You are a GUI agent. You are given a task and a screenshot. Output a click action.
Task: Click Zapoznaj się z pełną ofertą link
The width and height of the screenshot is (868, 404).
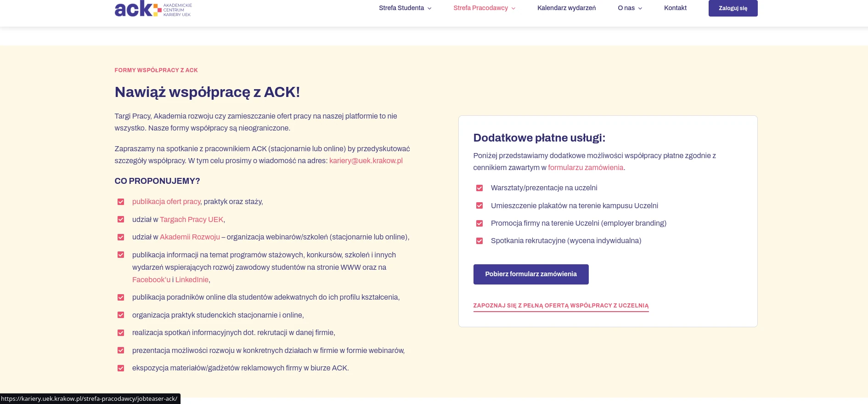point(561,306)
